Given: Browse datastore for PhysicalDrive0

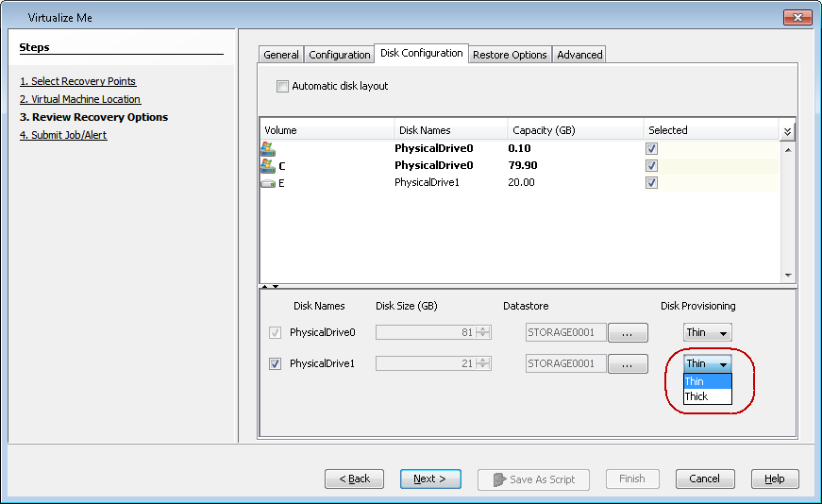Looking at the screenshot, I should [628, 332].
